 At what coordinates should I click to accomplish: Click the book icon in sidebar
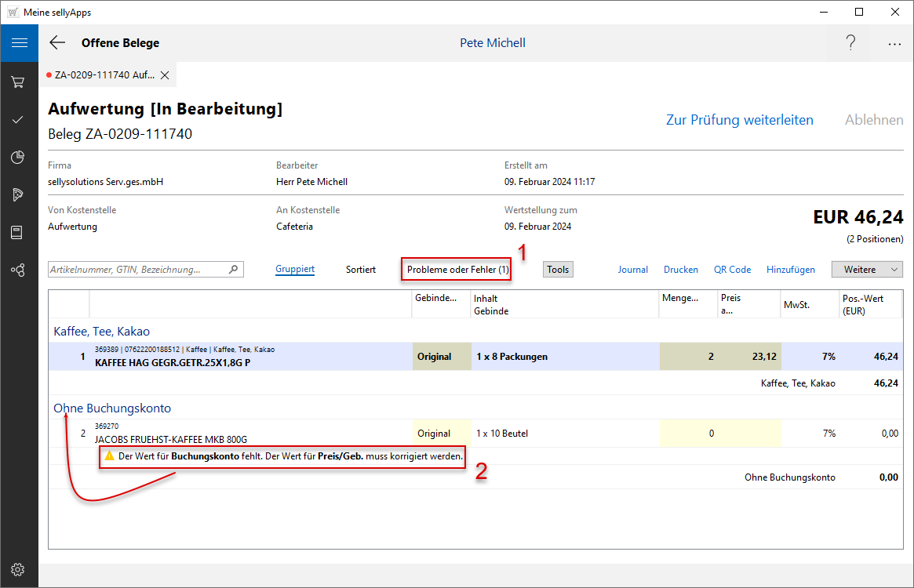pyautogui.click(x=17, y=233)
